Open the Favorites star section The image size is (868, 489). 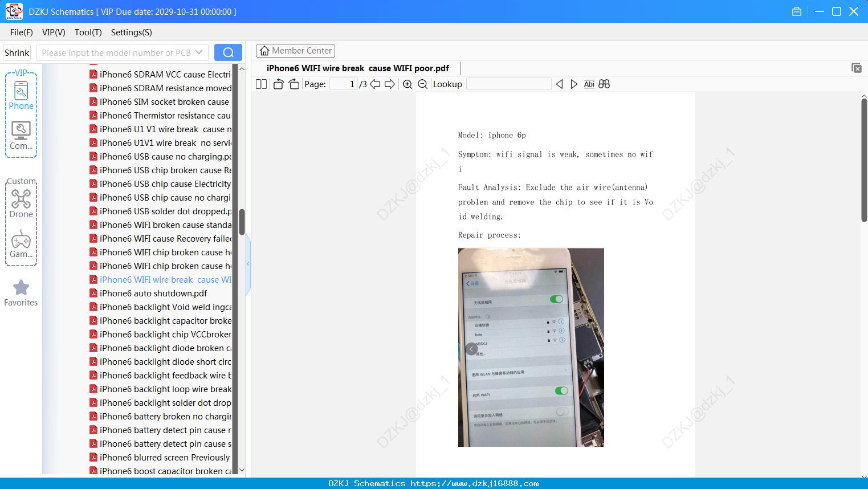point(21,293)
